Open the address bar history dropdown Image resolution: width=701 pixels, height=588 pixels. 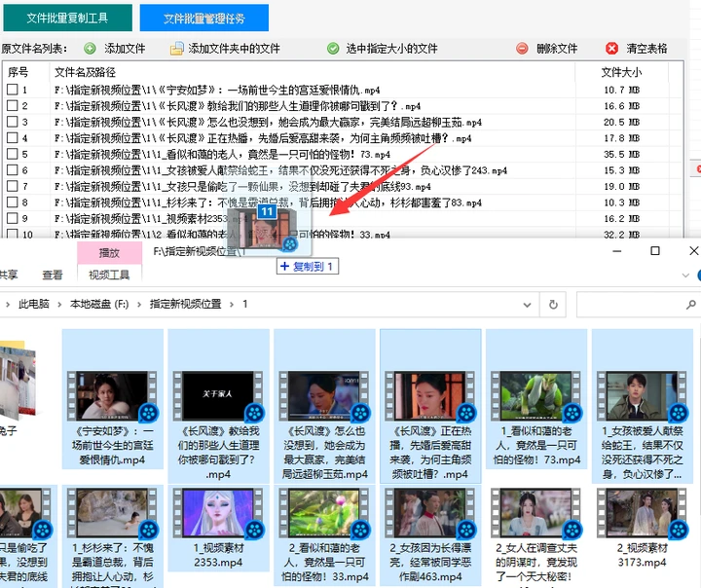[527, 305]
